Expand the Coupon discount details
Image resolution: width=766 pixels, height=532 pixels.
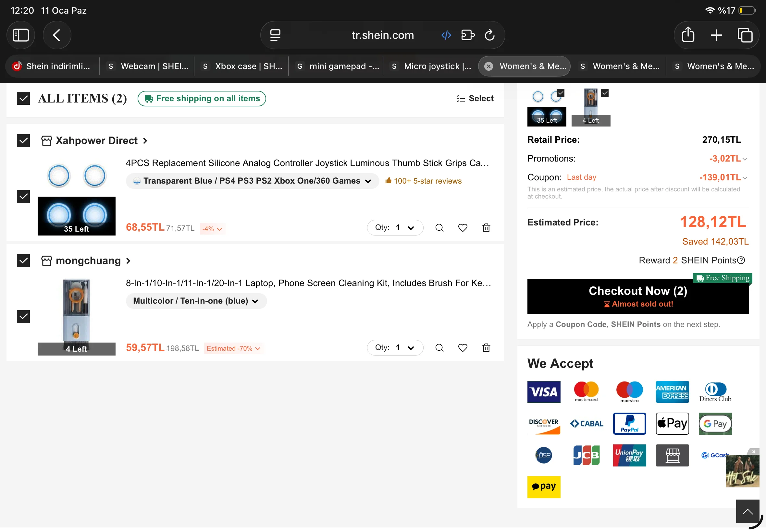[x=745, y=178]
